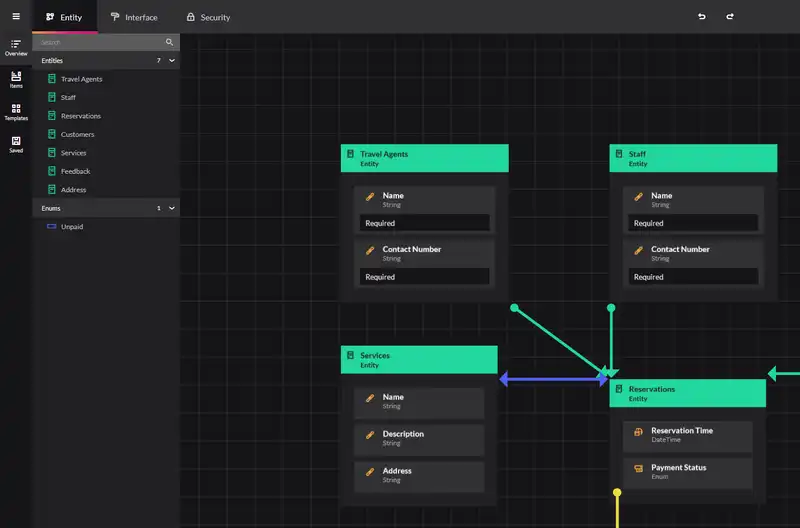Viewport: 800px width, 528px height.
Task: Switch to the Entity tab
Action: coord(64,17)
